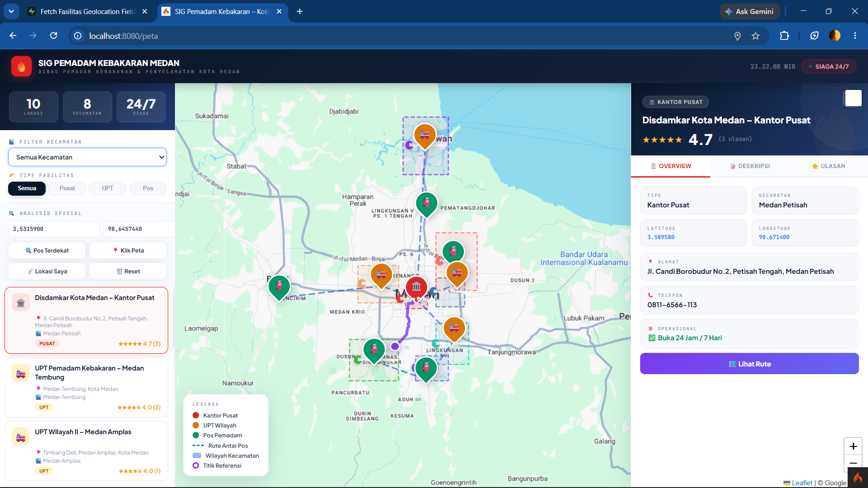Click the 4.7 rating stars in detail header
Image resolution: width=868 pixels, height=488 pixels.
(662, 140)
